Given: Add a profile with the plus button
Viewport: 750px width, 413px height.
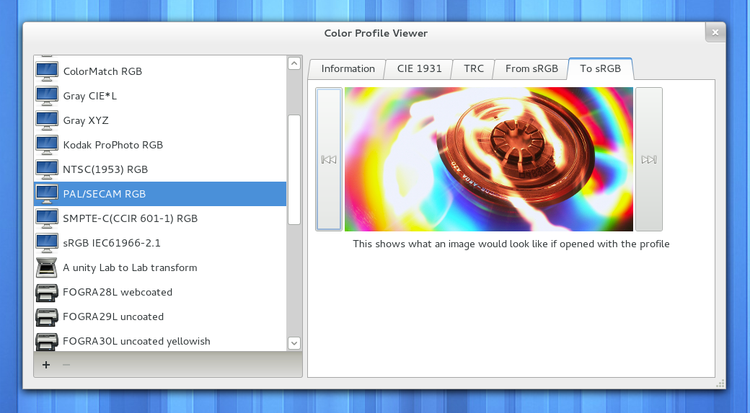Looking at the screenshot, I should pos(46,365).
